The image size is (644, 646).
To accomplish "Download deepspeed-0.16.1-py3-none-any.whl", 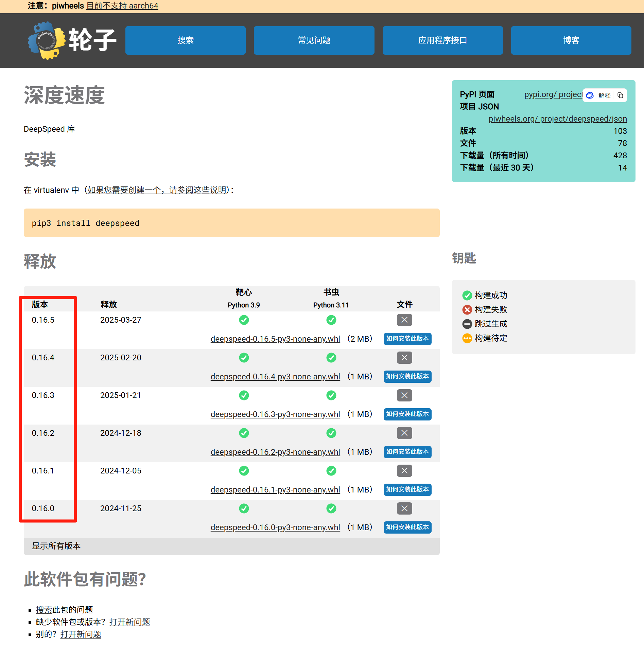I will click(x=275, y=490).
